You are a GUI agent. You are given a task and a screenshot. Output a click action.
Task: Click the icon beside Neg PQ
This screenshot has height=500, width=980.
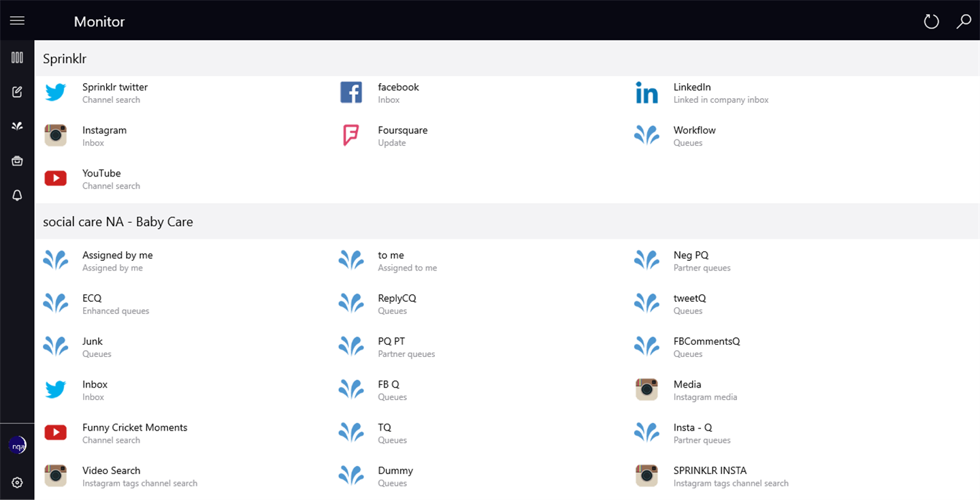pos(647,260)
